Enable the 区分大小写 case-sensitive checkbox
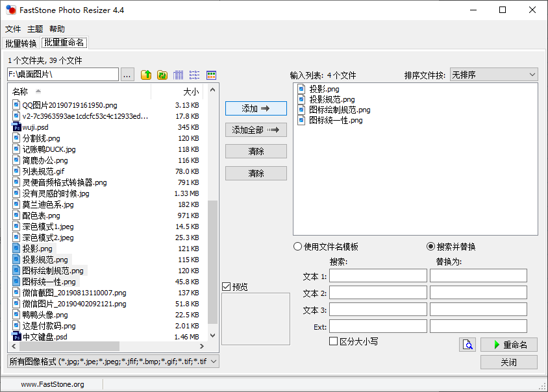Screen dimensions: 548x392 (x=334, y=341)
